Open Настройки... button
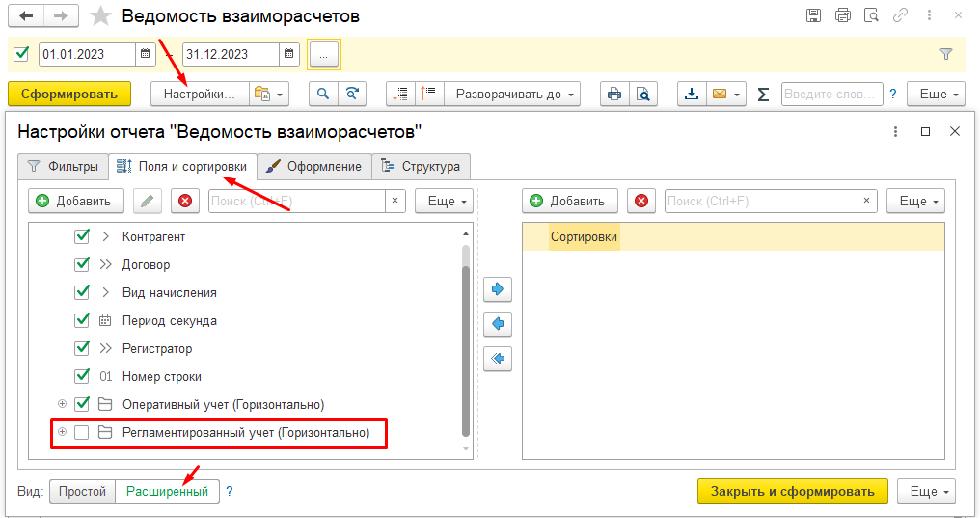 point(200,94)
